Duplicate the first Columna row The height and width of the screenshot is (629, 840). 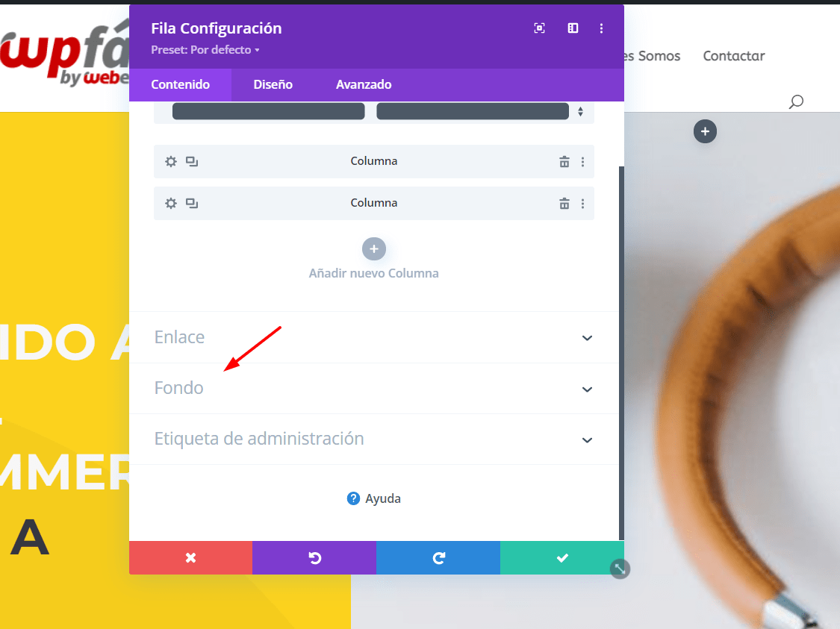pos(192,161)
